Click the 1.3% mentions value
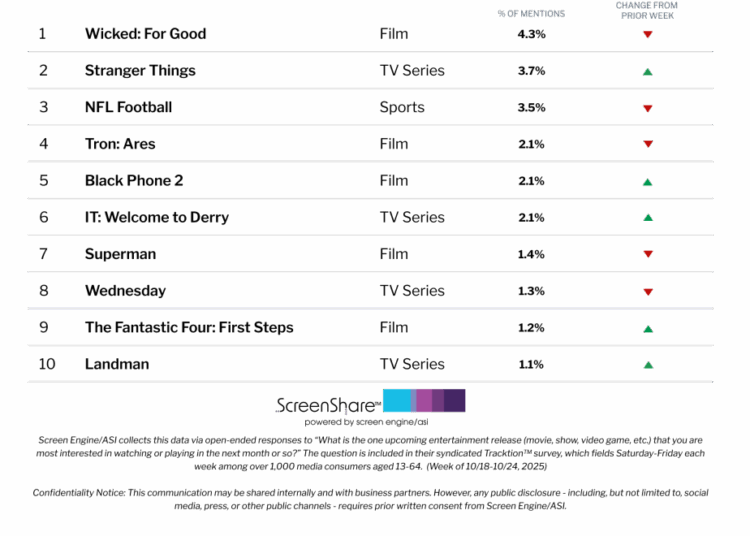The width and height of the screenshot is (750, 536). [x=531, y=291]
